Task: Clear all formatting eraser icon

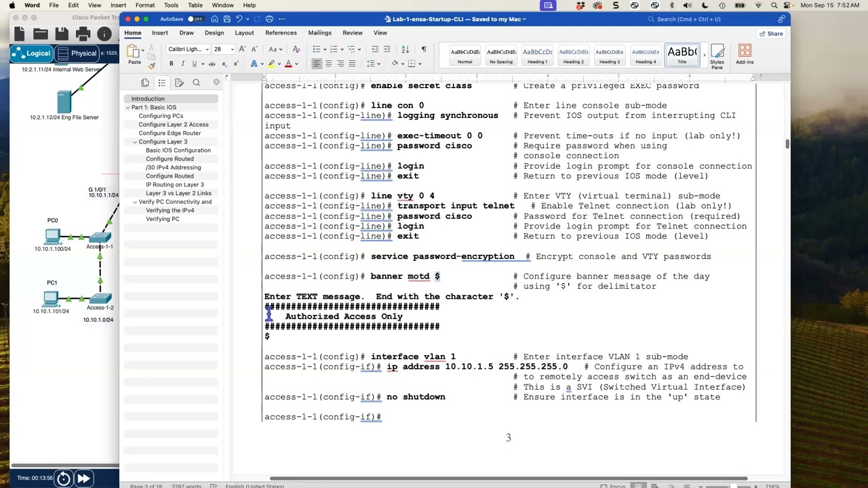Action: 296,49
